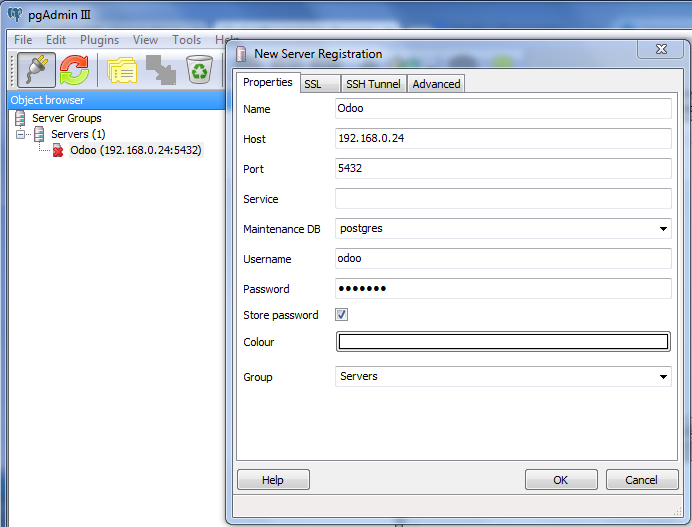Click the Username label text

tap(267, 259)
